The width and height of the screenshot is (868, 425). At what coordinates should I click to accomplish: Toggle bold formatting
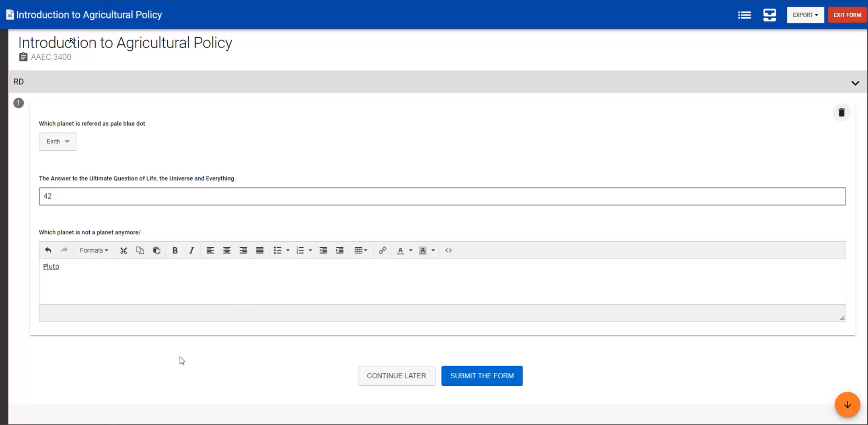click(x=175, y=250)
